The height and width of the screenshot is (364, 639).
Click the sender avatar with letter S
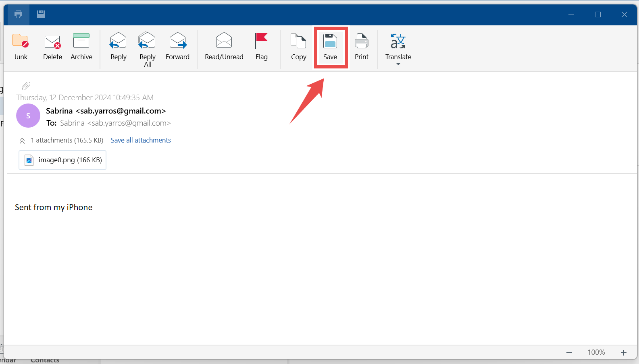[28, 116]
